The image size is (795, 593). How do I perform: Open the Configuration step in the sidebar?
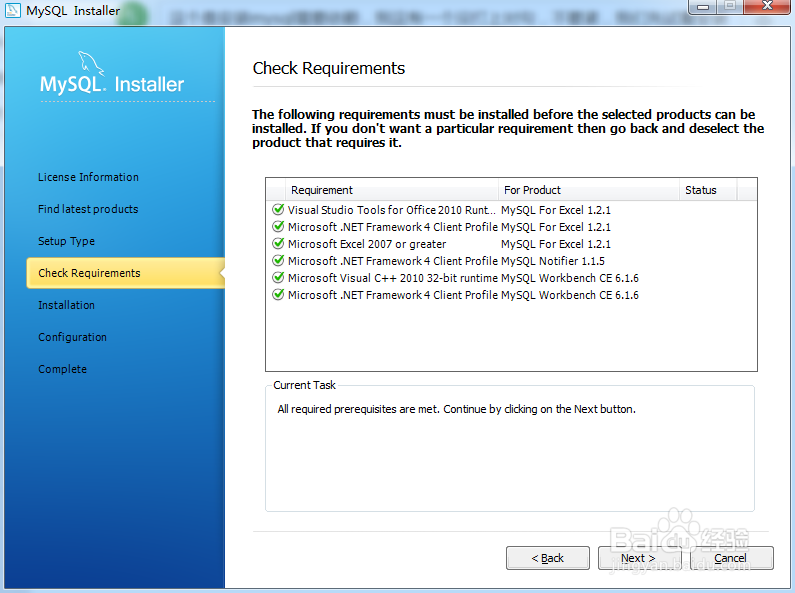(x=73, y=337)
